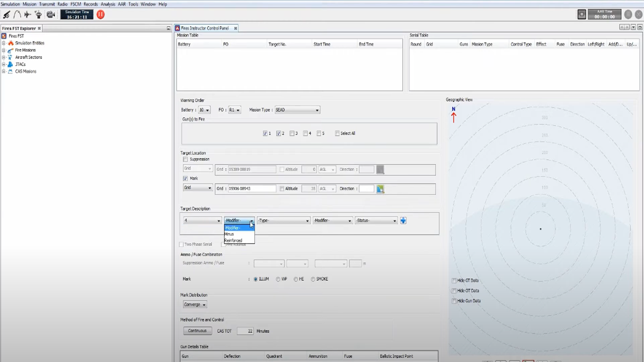
Task: Enable Suppression checkbox in Target Location
Action: click(185, 159)
